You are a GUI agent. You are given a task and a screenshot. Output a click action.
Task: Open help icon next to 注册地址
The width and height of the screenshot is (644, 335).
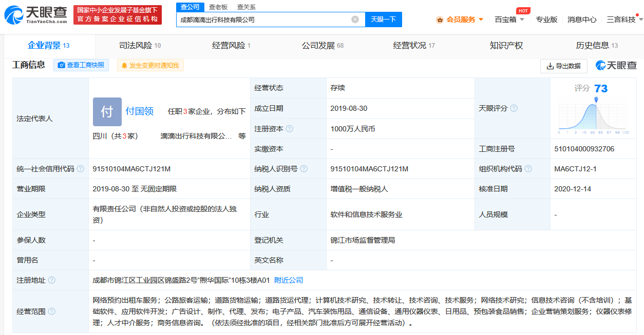point(51,280)
